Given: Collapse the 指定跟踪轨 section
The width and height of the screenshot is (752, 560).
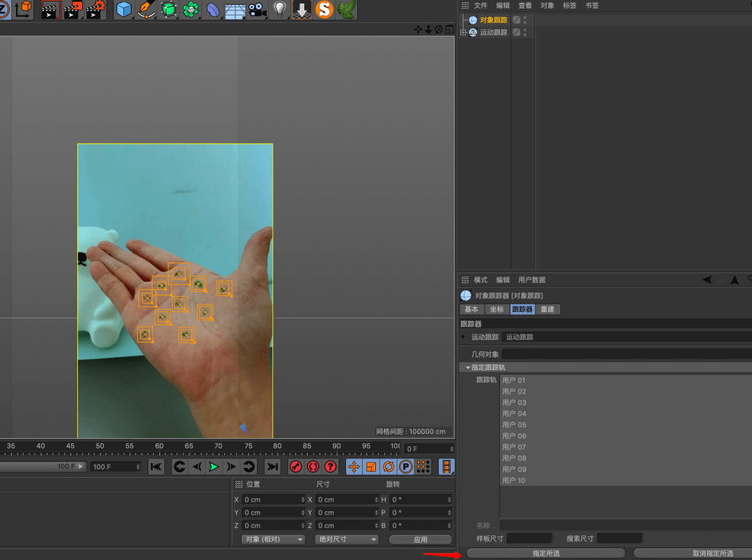Looking at the screenshot, I should click(x=468, y=368).
